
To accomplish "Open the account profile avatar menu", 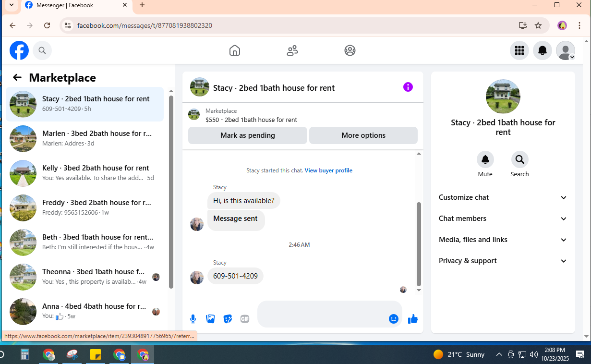I will coord(566,50).
